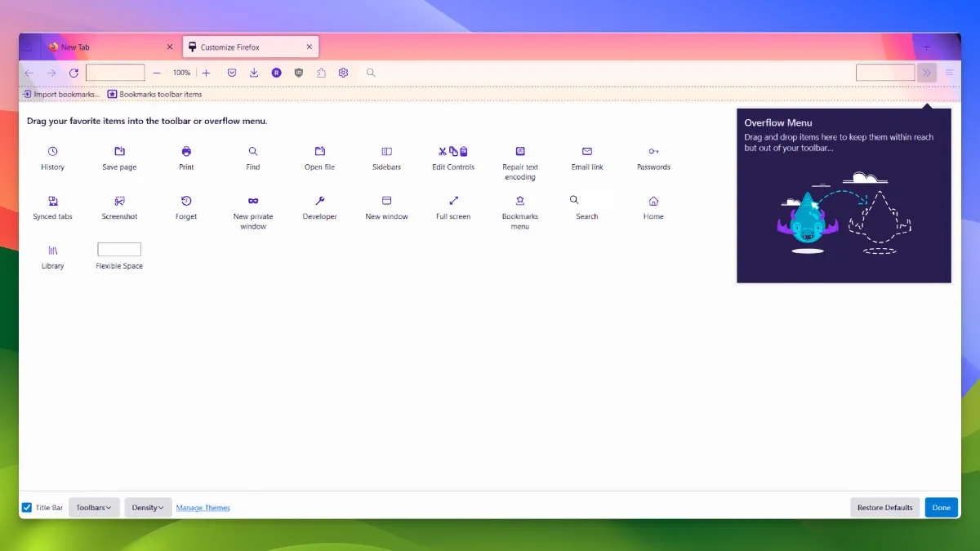Image resolution: width=980 pixels, height=551 pixels.
Task: Click the Passwords icon
Action: pos(653,152)
